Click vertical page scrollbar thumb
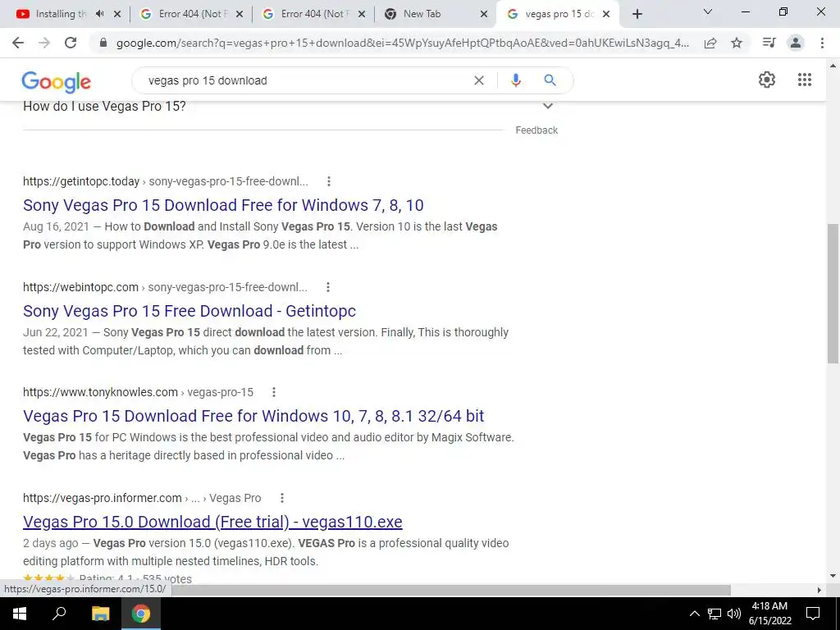840x630 pixels. click(833, 294)
